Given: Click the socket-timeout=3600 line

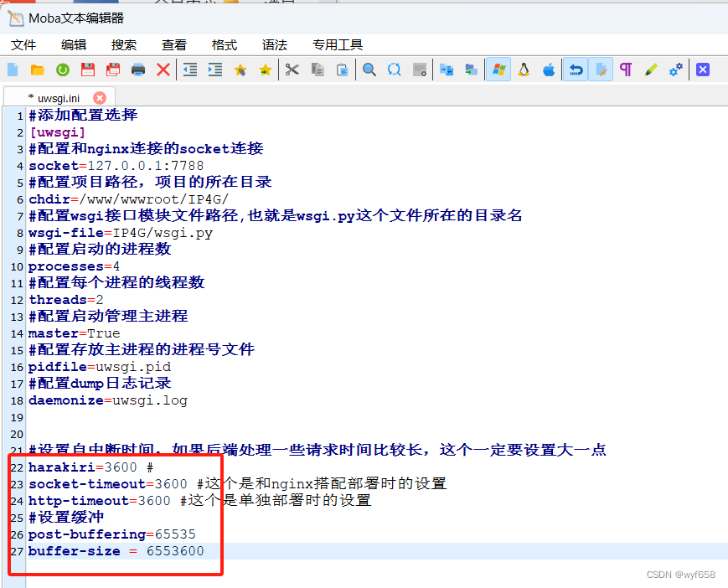Looking at the screenshot, I should 237,484.
